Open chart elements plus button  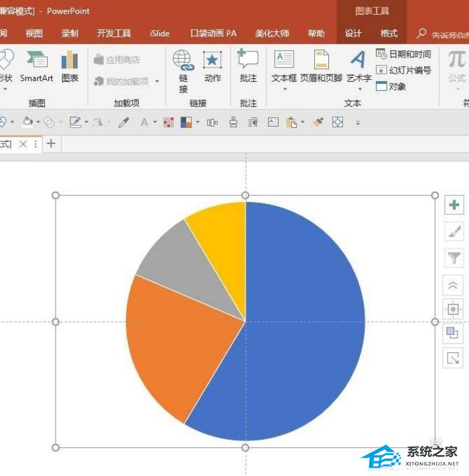(454, 205)
